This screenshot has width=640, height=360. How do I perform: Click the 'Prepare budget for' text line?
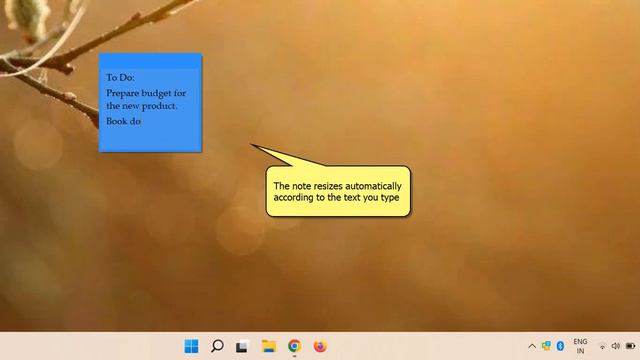(146, 93)
